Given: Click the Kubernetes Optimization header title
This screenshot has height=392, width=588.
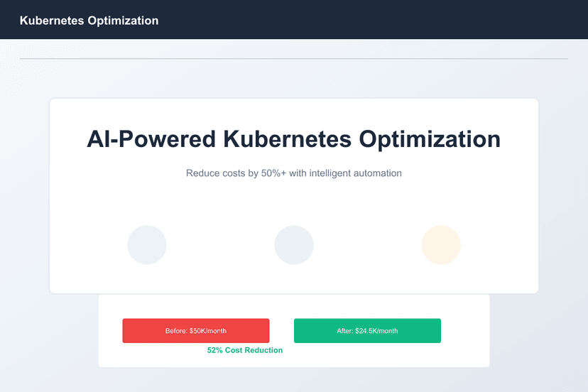Looking at the screenshot, I should 89,21.
